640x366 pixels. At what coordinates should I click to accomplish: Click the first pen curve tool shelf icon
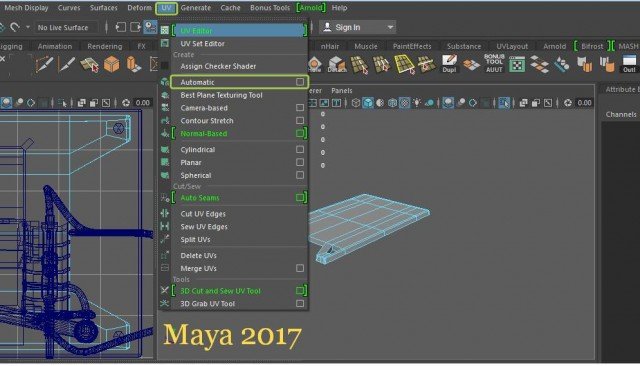(x=44, y=64)
